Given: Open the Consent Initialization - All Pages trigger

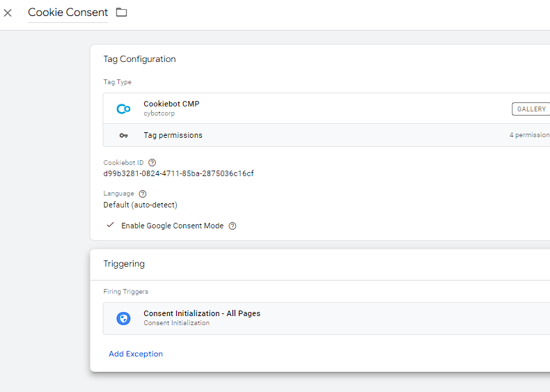Looking at the screenshot, I should (202, 314).
